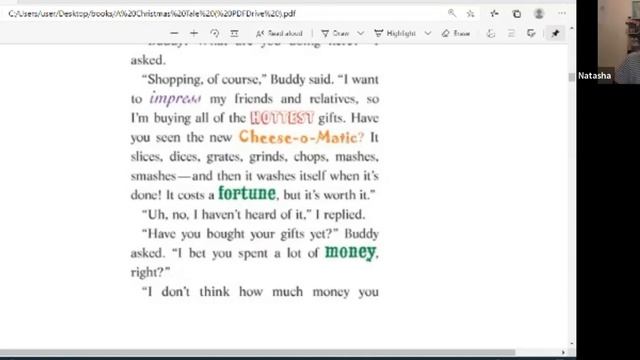
Task: Toggle fit to width view
Action: pyautogui.click(x=234, y=33)
